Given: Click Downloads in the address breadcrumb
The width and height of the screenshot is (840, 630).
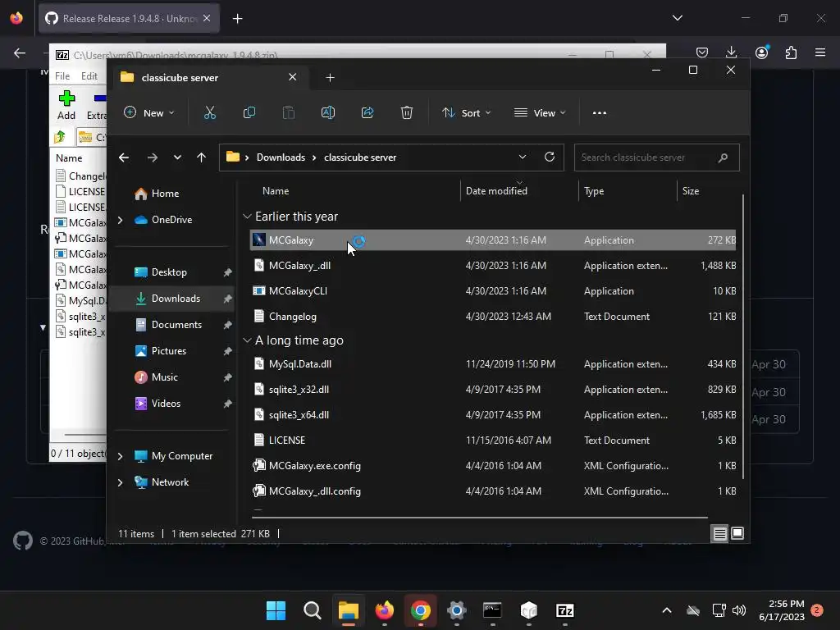Looking at the screenshot, I should 281,157.
